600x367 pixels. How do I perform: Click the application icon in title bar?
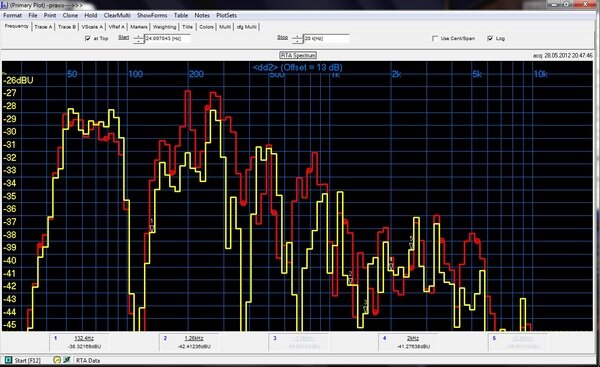click(x=4, y=5)
